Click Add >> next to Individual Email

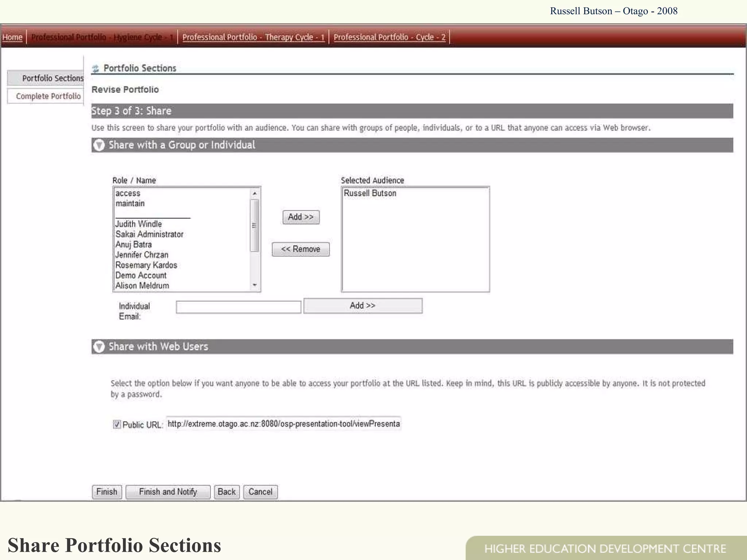tap(363, 306)
